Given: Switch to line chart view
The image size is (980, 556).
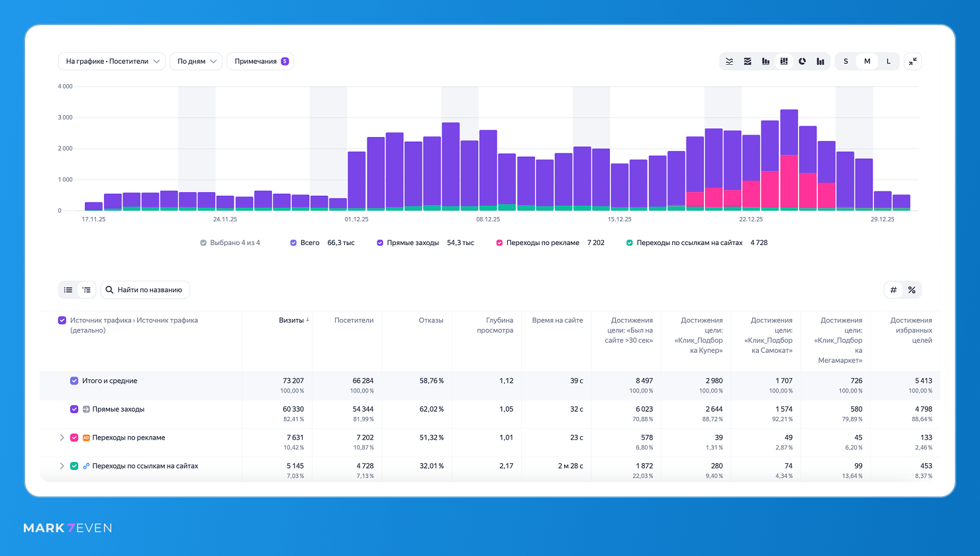Looking at the screenshot, I should tap(729, 62).
